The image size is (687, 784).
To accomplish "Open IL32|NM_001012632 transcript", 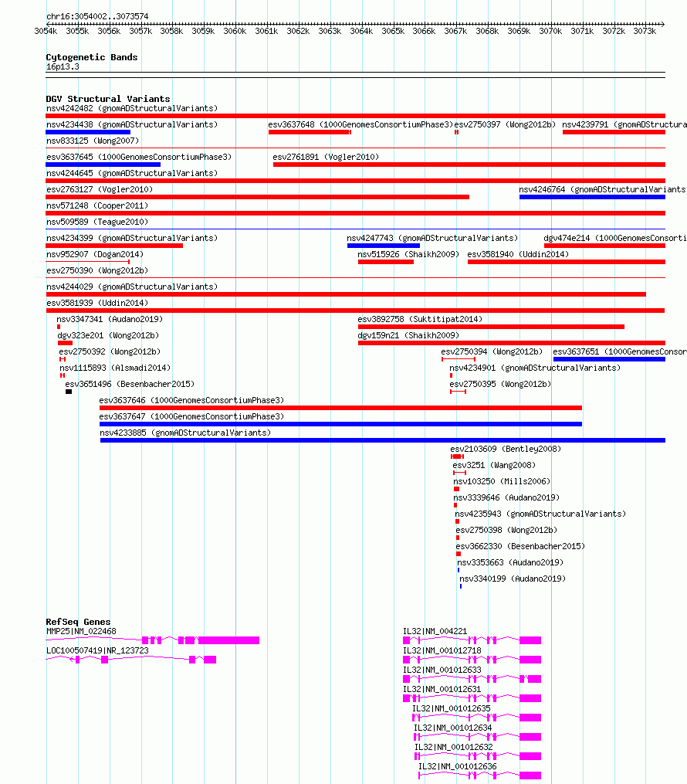I will 478,756.
